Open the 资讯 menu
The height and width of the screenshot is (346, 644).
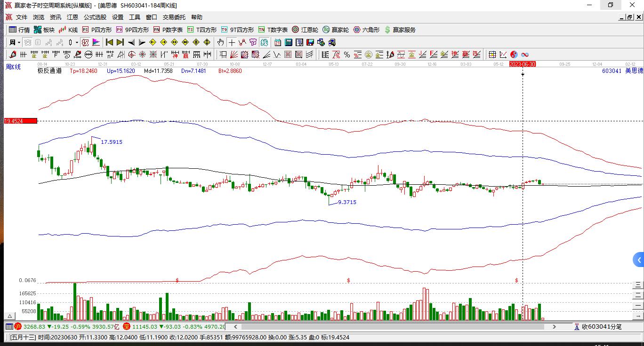tap(56, 17)
